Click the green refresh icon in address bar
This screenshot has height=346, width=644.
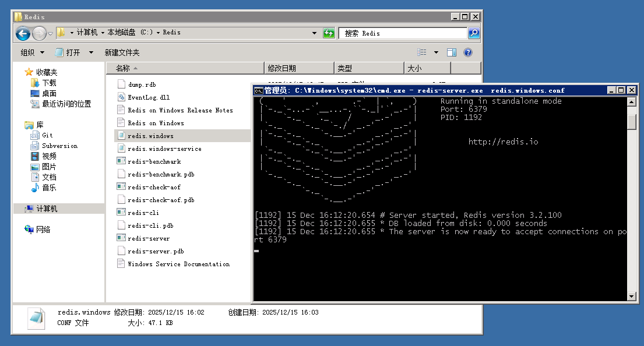329,33
